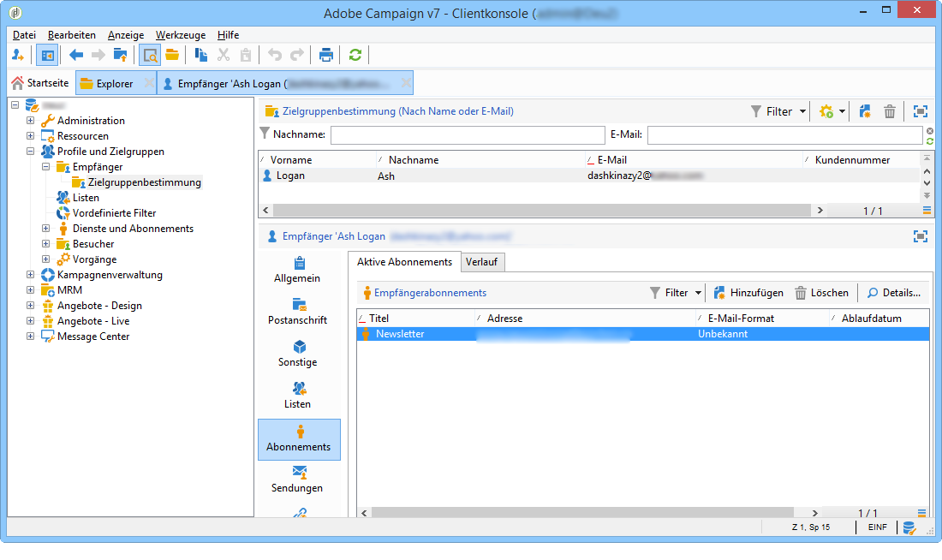Viewport: 942px width, 560px height.
Task: Select Vordefinierte Filter in the tree
Action: point(114,212)
